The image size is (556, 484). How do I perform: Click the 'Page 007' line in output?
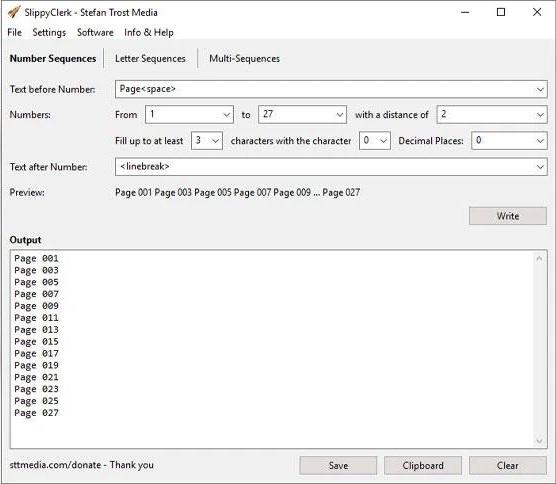36,294
